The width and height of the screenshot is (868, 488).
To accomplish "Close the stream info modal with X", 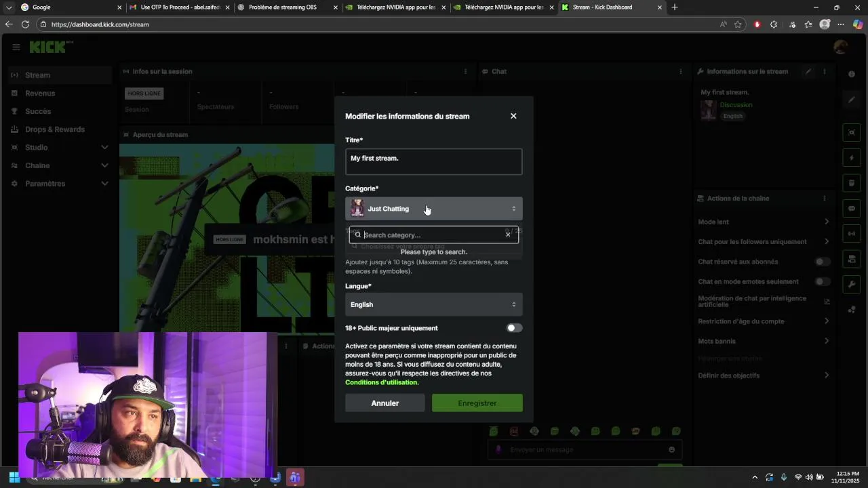I will (x=513, y=116).
